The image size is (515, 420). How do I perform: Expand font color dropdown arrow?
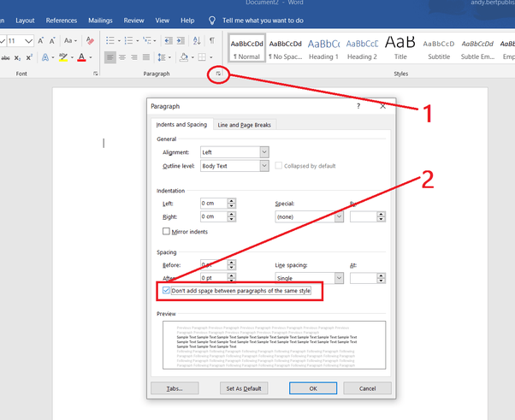pos(91,58)
